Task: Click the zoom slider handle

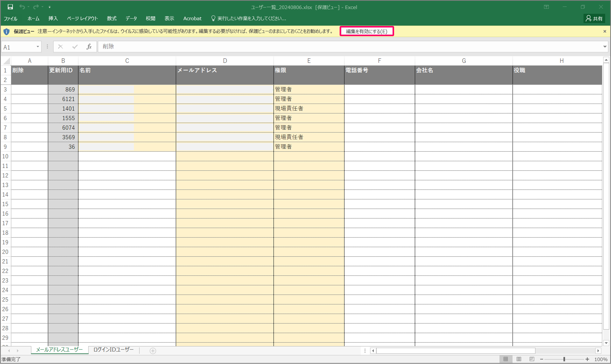Action: [564, 359]
